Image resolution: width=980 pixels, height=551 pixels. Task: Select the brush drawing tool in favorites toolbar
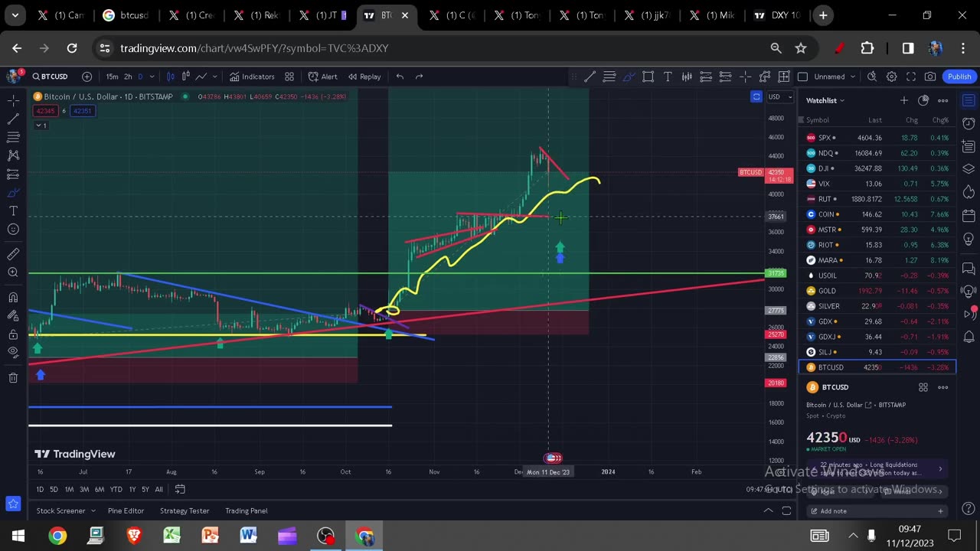click(x=629, y=77)
